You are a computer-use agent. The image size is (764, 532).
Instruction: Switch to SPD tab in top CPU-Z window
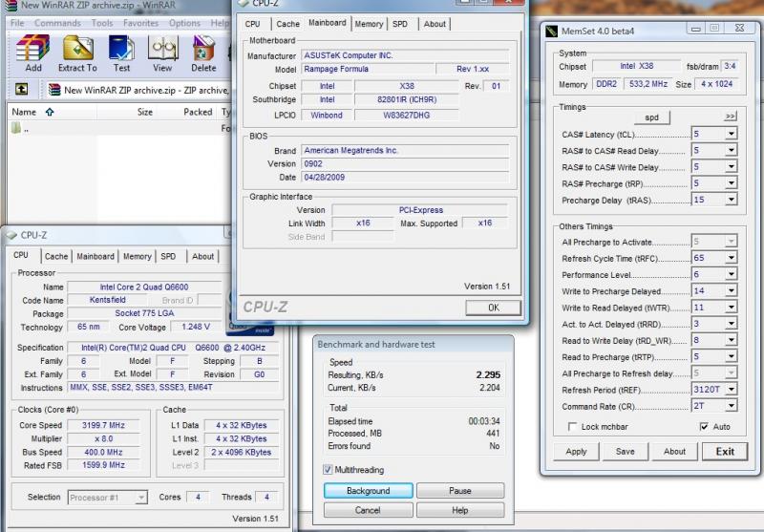click(x=400, y=24)
